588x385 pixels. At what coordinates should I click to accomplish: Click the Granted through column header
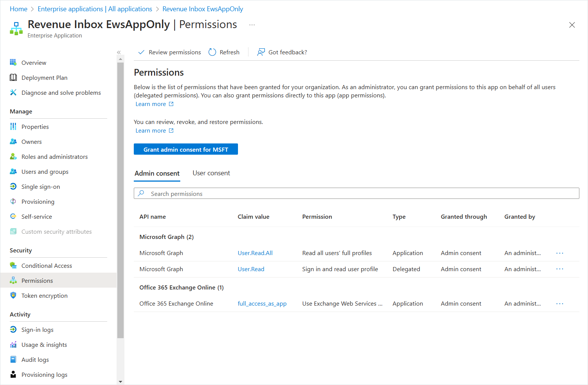tap(464, 216)
